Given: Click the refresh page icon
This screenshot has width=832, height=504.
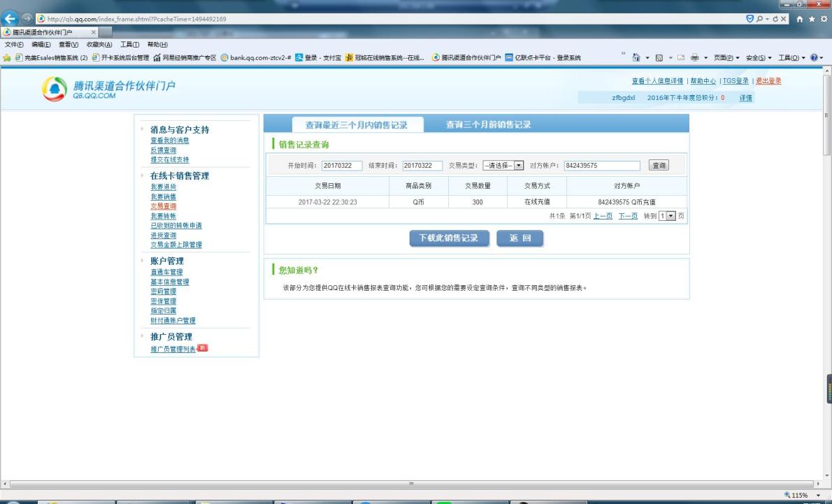Looking at the screenshot, I should pos(775,19).
